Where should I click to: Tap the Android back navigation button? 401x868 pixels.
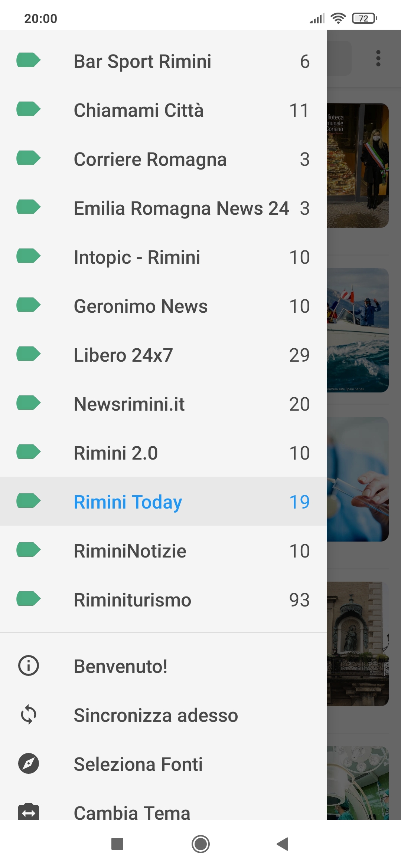(x=283, y=844)
